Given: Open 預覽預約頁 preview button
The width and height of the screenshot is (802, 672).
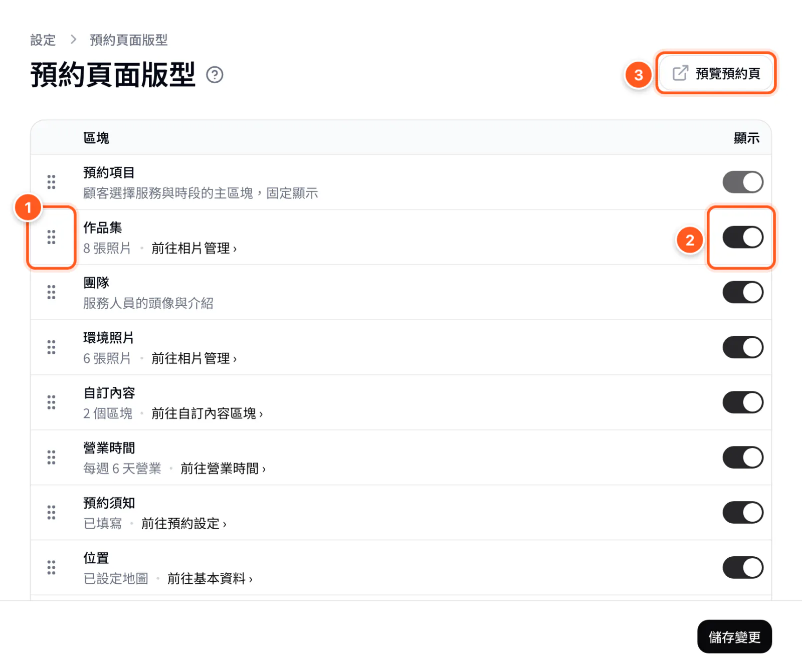Looking at the screenshot, I should (716, 73).
